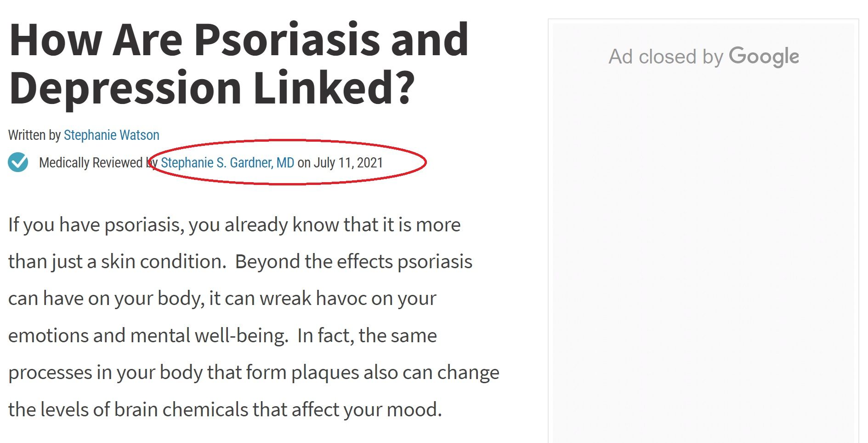Image resolution: width=868 pixels, height=443 pixels.
Task: Click the "July 11, 2021" review date
Action: (348, 163)
